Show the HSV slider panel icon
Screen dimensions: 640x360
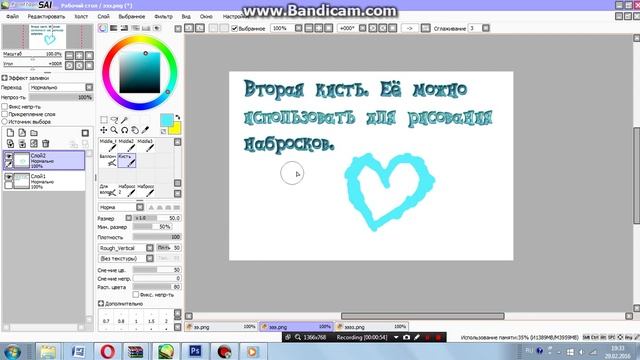(x=124, y=28)
